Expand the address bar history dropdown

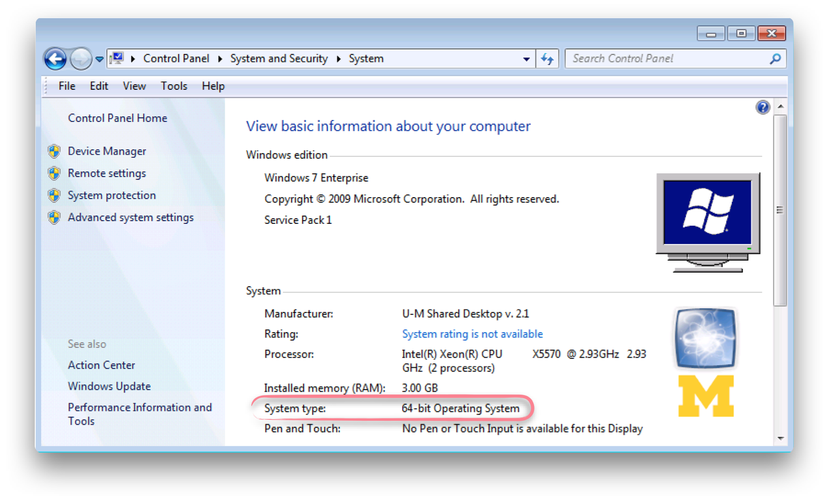tap(526, 59)
